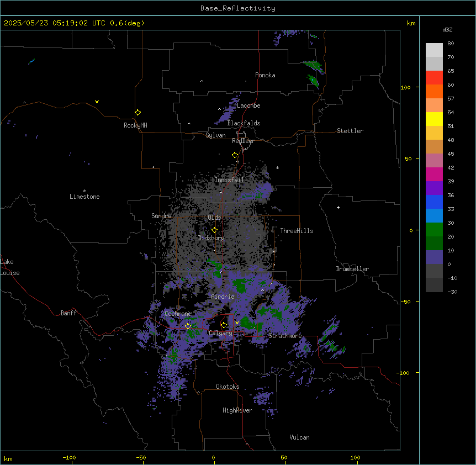The width and height of the screenshot is (476, 465).
Task: Select the yellow diamond marker below Cochrane
Action: tap(188, 326)
